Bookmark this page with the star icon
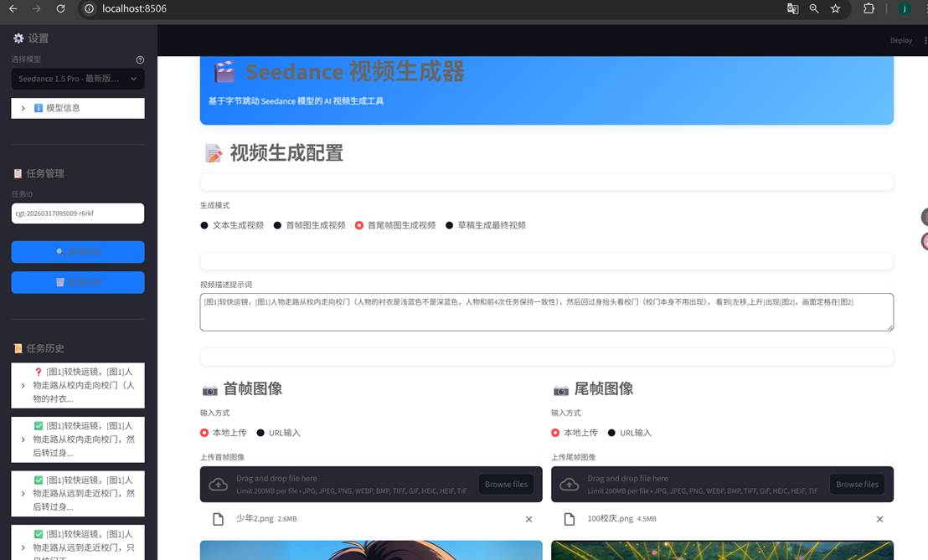Image resolution: width=928 pixels, height=560 pixels. coord(835,8)
